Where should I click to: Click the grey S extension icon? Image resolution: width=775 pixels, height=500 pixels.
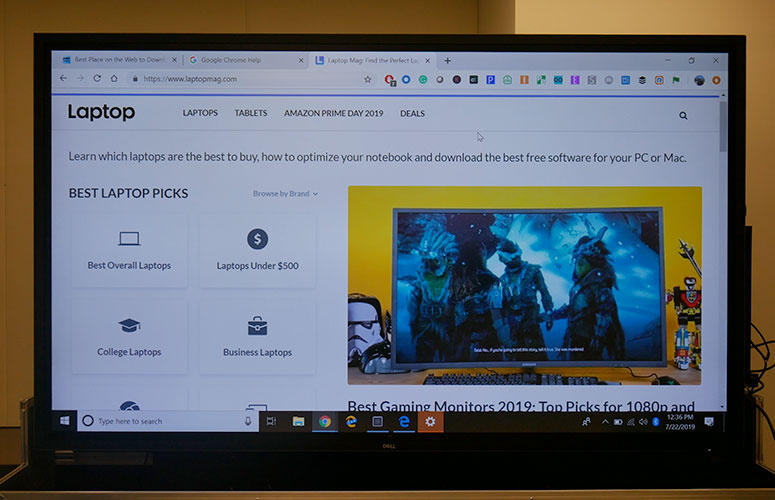(592, 80)
